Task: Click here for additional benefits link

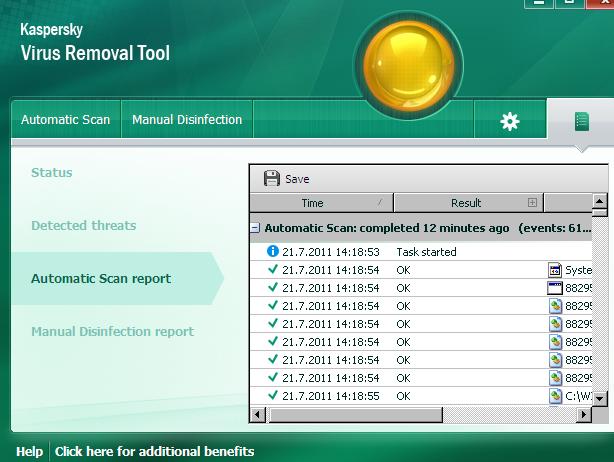Action: coord(154,451)
